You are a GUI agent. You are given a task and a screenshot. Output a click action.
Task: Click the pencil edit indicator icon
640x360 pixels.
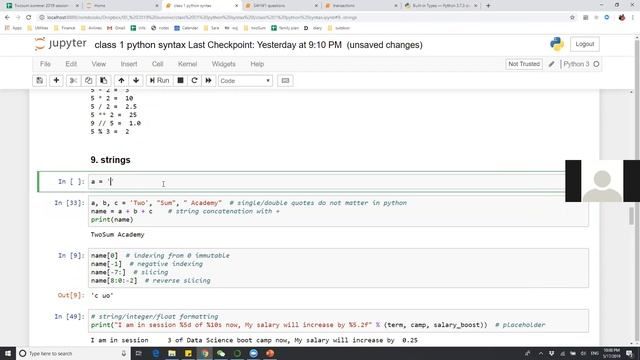pos(551,64)
